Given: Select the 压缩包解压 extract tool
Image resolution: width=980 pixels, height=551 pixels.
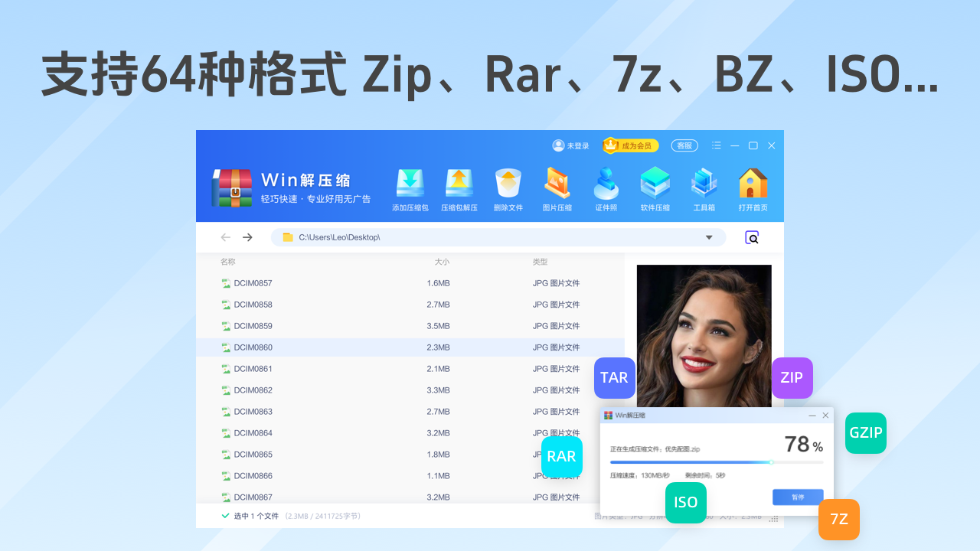Looking at the screenshot, I should click(x=459, y=187).
